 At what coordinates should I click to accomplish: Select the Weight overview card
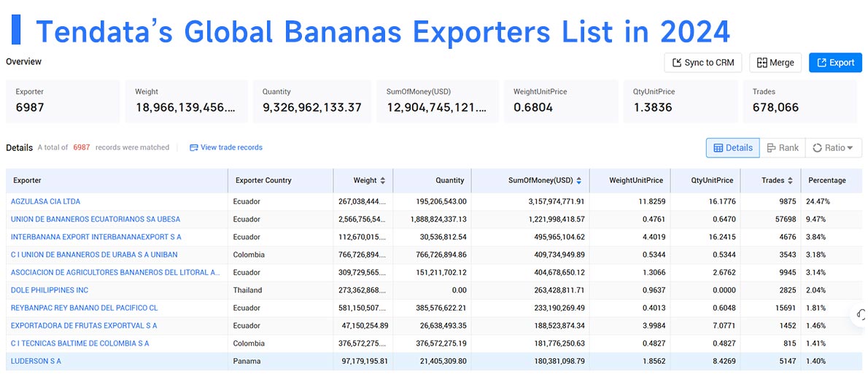186,101
